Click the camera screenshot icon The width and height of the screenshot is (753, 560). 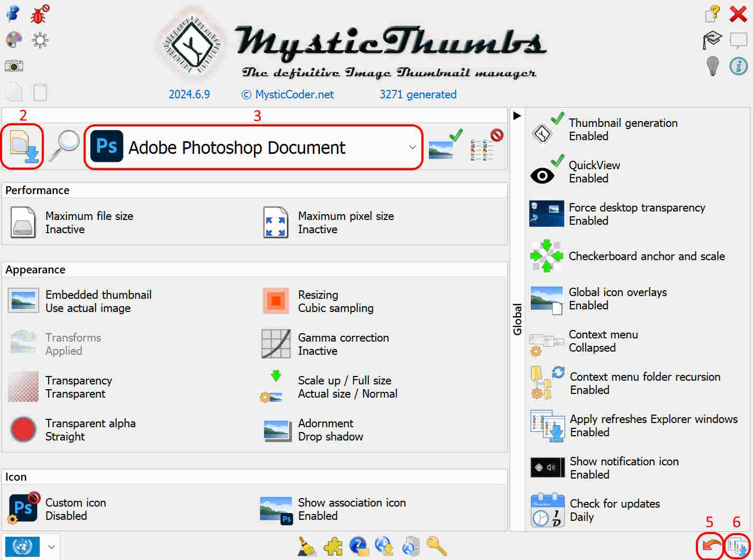(x=14, y=66)
